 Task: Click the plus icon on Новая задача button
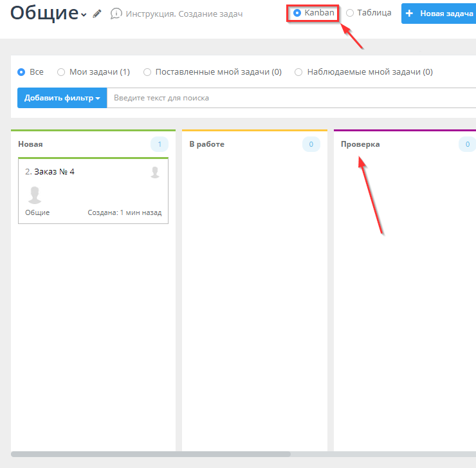[x=409, y=14]
